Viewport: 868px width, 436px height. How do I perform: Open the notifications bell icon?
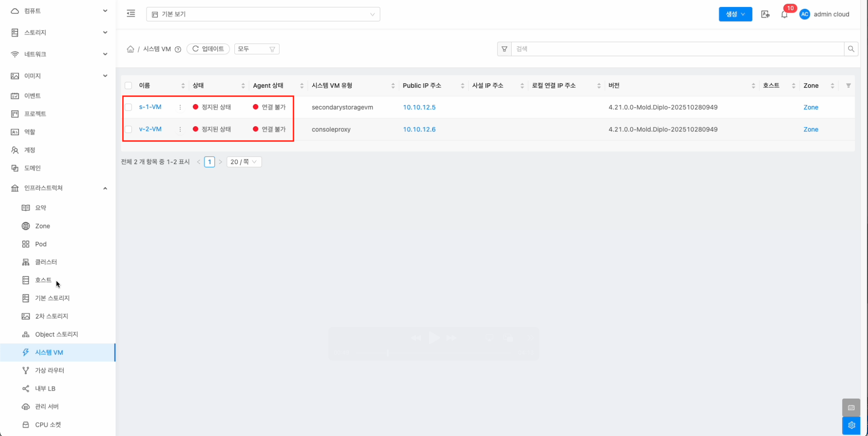pyautogui.click(x=784, y=14)
